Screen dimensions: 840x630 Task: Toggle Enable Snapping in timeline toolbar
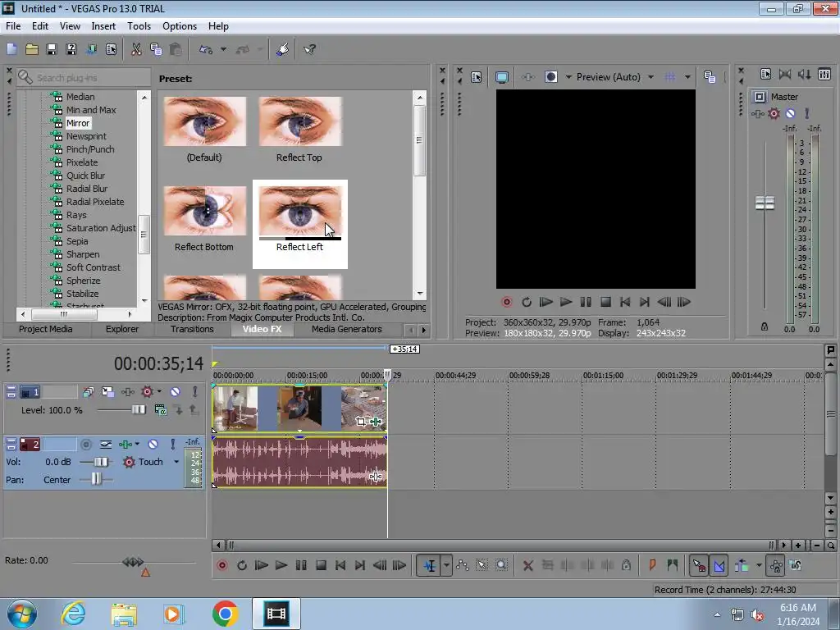(699, 565)
